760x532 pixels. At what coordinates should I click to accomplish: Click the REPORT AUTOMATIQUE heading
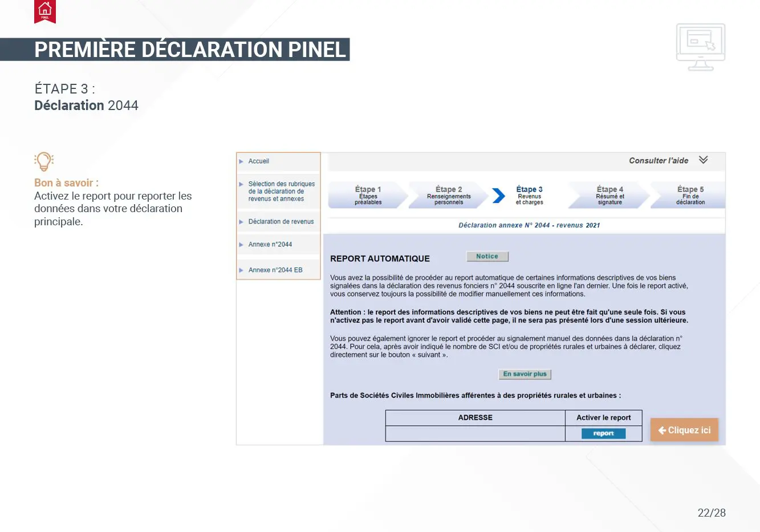380,259
